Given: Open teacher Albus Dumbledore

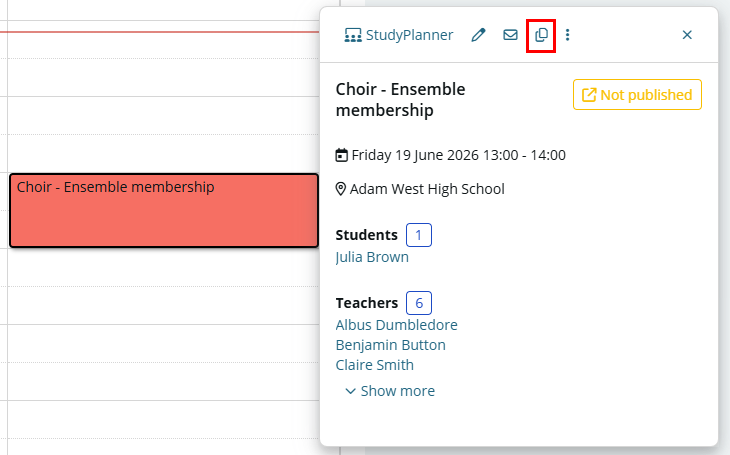Looking at the screenshot, I should point(396,325).
